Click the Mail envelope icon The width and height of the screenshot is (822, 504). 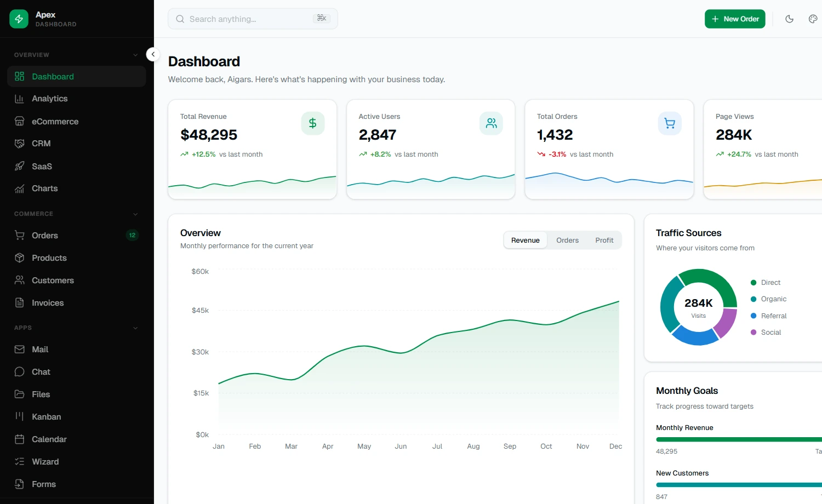click(x=20, y=350)
